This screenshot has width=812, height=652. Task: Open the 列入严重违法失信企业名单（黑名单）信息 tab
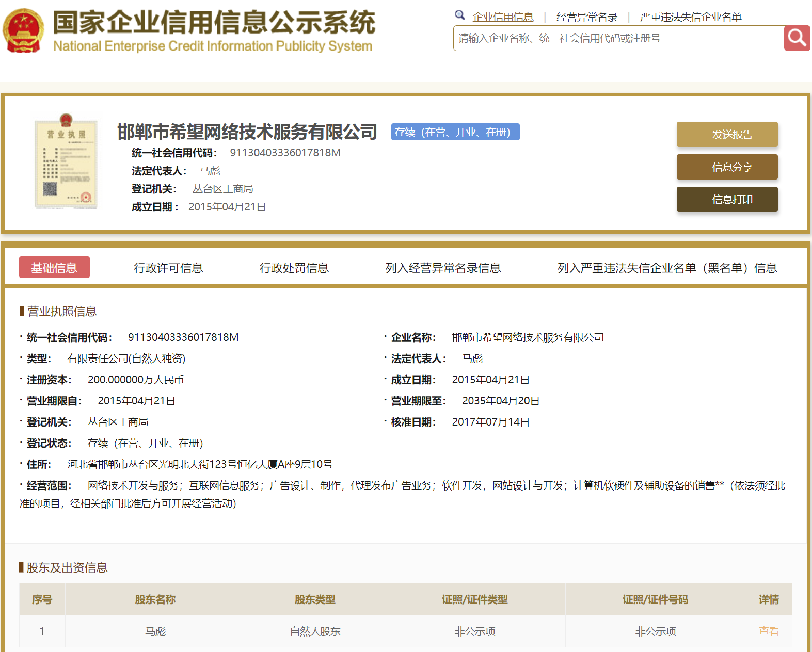(x=667, y=268)
